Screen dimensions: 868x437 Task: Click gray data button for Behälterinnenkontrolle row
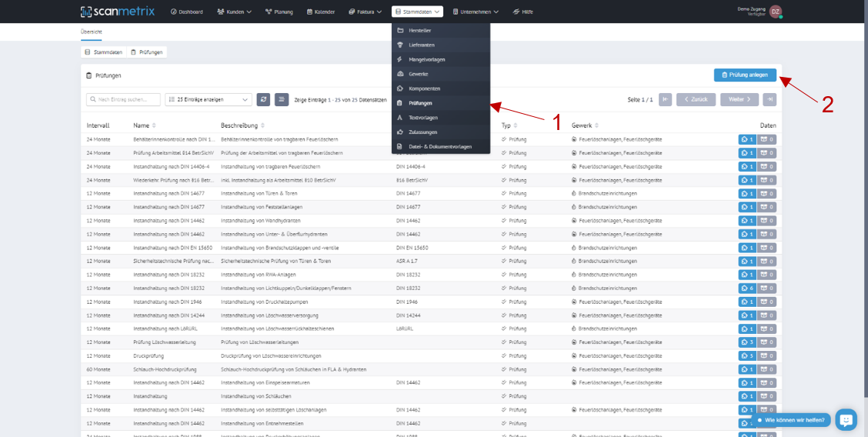pyautogui.click(x=766, y=139)
